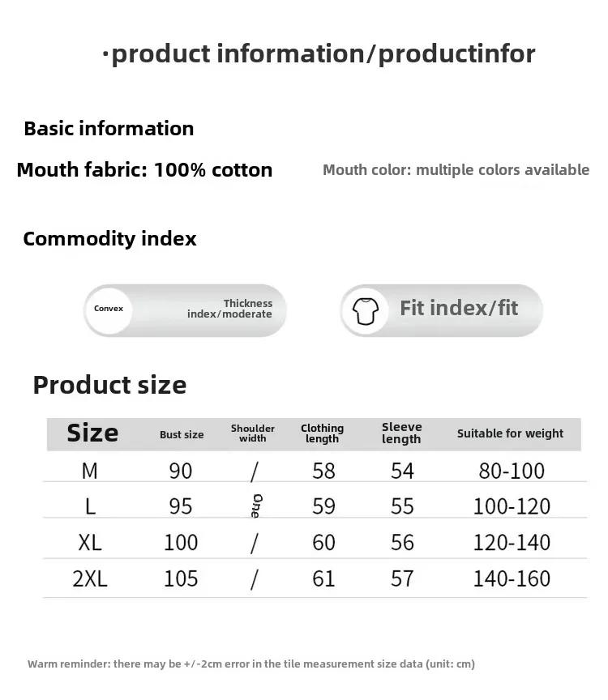The height and width of the screenshot is (700, 608).
Task: Click the t-shirt icon in Fit index
Action: [366, 311]
